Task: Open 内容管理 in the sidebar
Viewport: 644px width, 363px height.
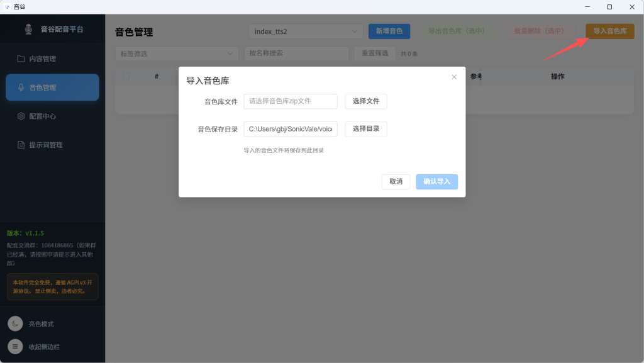Action: pyautogui.click(x=52, y=59)
